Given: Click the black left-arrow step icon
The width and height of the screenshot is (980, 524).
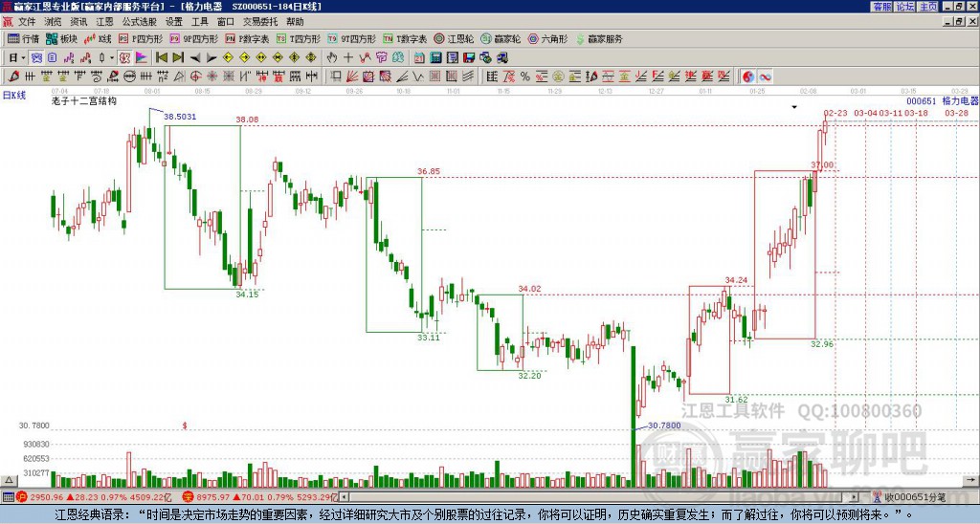Looking at the screenshot, I should [x=195, y=58].
